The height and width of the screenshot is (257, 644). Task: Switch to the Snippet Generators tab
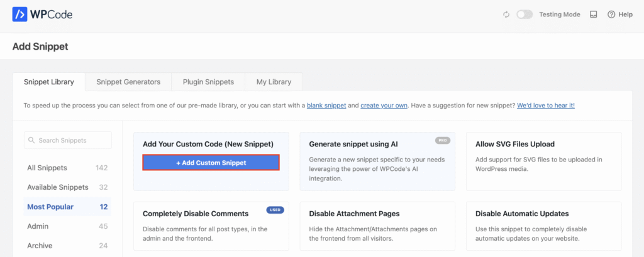coord(128,82)
